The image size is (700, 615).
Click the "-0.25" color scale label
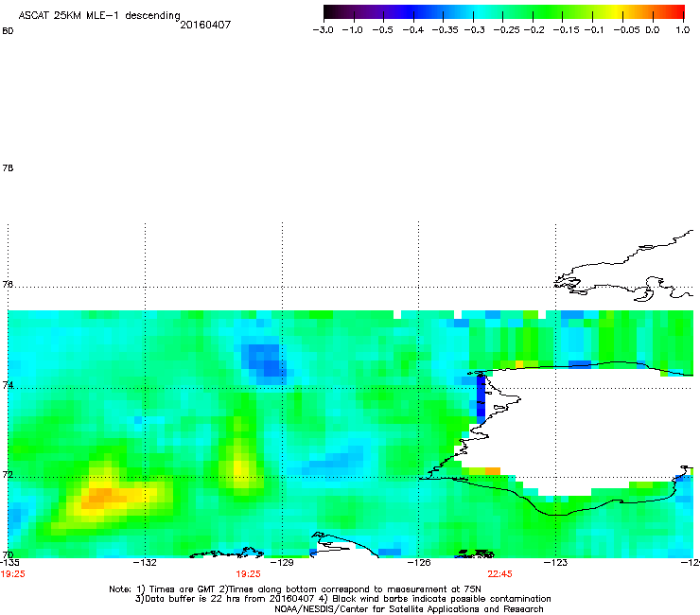[x=506, y=30]
